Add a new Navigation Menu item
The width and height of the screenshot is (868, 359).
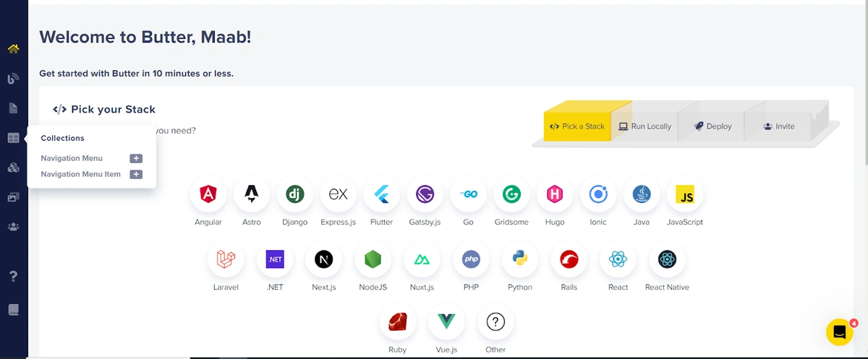[x=136, y=158]
